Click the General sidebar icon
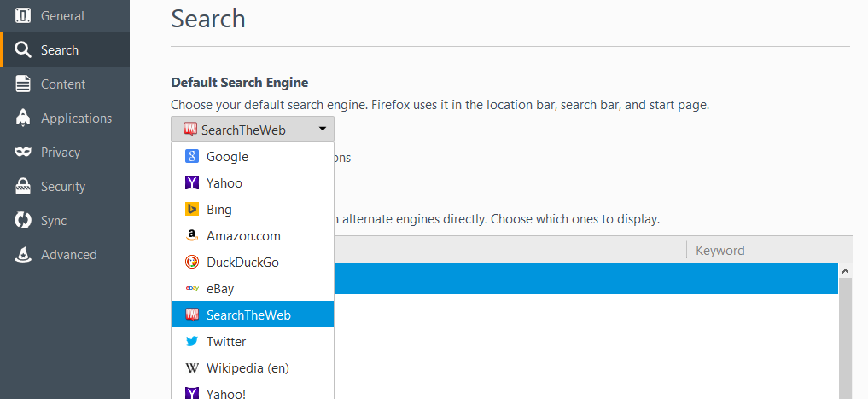 [24, 16]
